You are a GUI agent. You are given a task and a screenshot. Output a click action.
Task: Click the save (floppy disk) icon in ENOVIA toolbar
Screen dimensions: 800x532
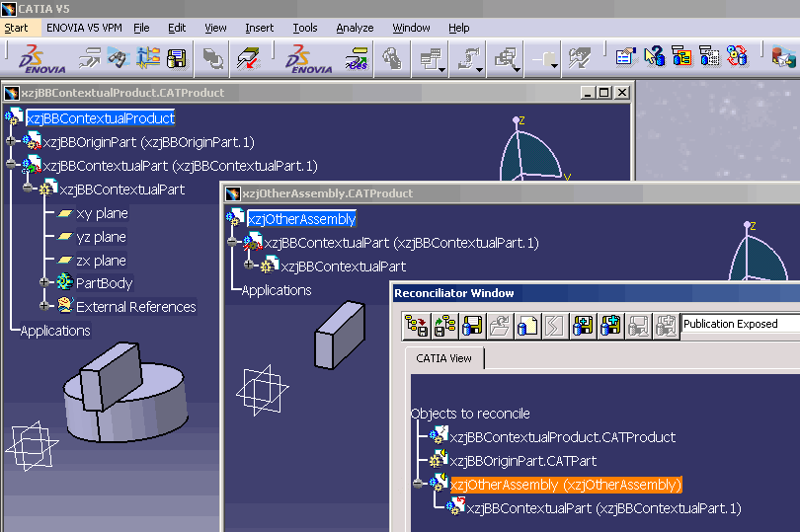click(177, 59)
